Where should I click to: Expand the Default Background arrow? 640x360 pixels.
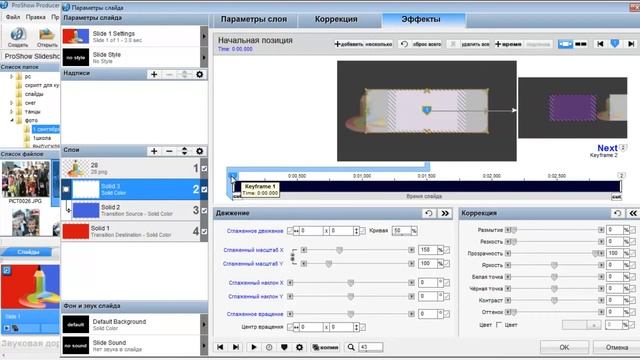click(x=204, y=324)
